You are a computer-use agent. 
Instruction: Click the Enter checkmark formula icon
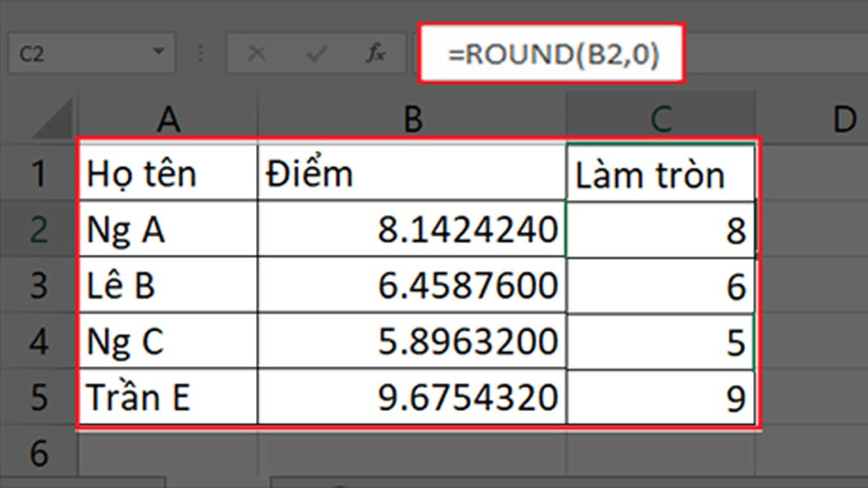coord(317,54)
